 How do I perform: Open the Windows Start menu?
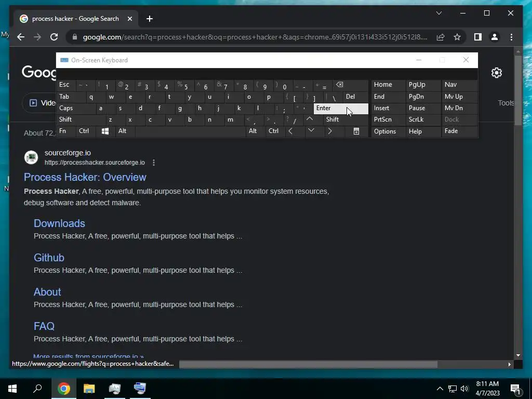(12, 389)
